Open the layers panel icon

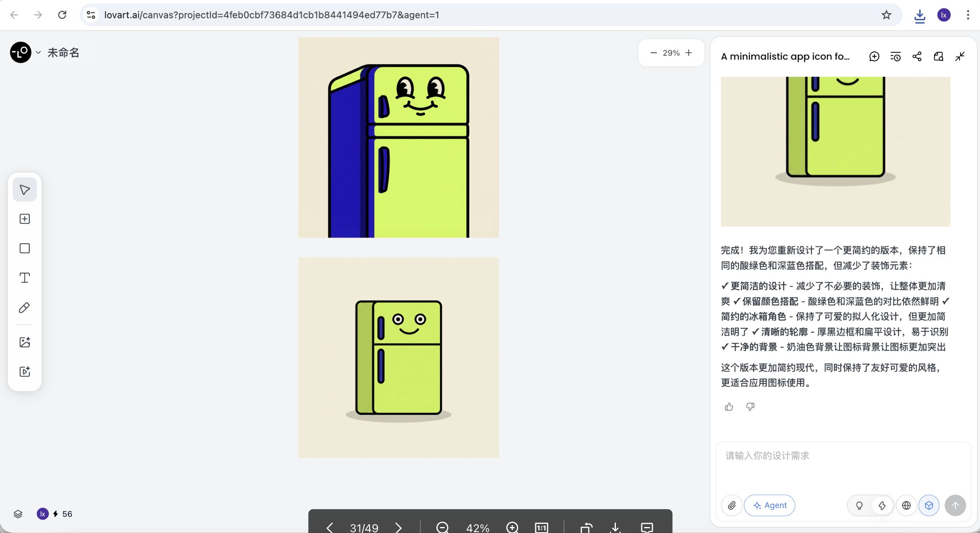pyautogui.click(x=18, y=514)
